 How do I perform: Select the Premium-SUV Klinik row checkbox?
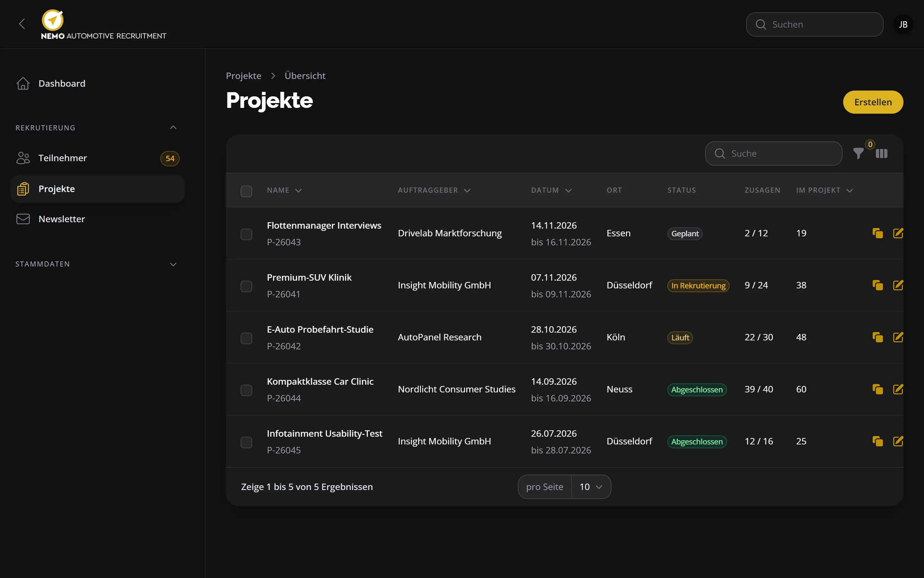coord(246,286)
